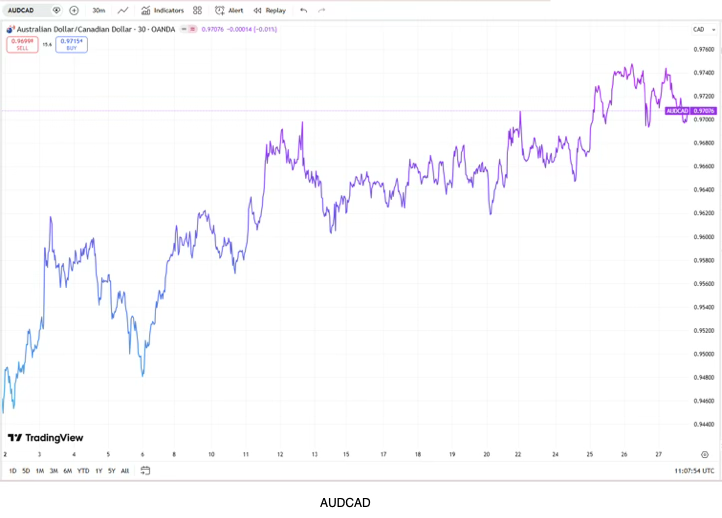Undo the last chart action
The image size is (722, 518).
coord(304,10)
